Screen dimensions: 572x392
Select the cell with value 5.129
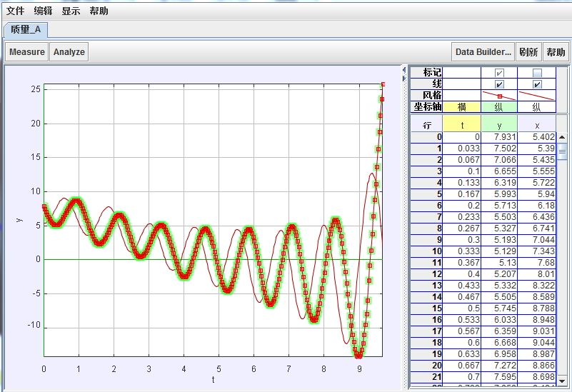point(499,251)
